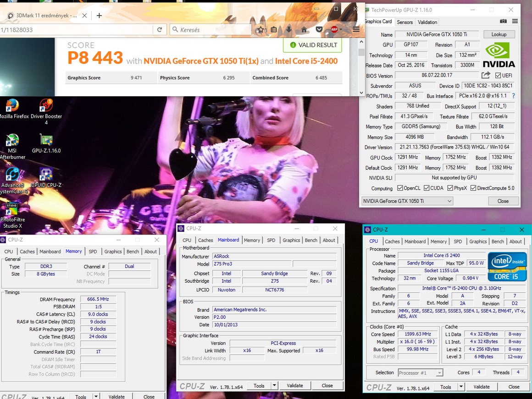Click the Driver Version value in GPU-Z
The width and height of the screenshot is (532, 399).
click(454, 147)
